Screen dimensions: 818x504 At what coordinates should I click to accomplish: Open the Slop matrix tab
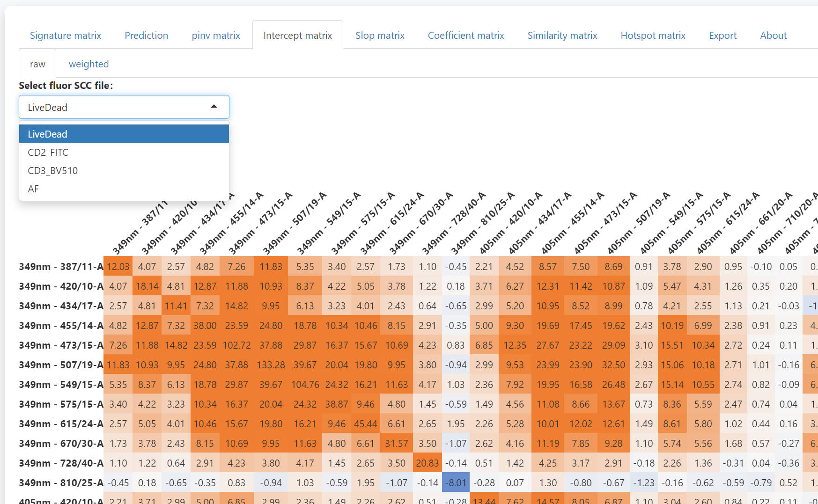(380, 36)
